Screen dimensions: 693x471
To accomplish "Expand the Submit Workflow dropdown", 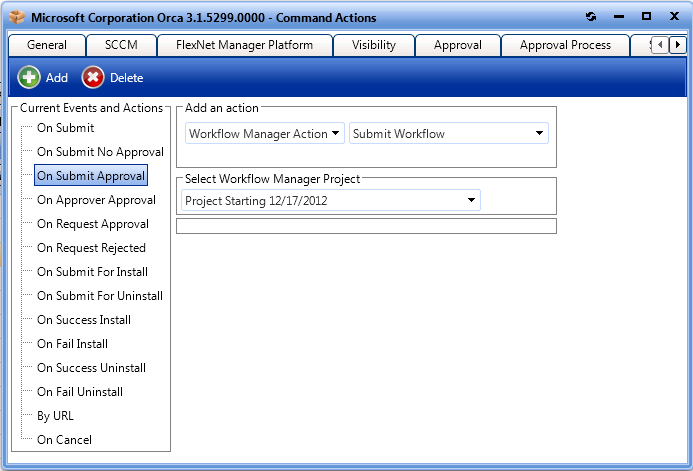I will [x=448, y=133].
